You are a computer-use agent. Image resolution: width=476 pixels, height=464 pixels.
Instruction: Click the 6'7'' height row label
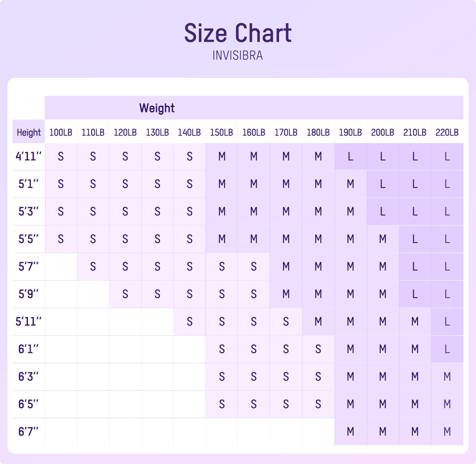point(29,432)
